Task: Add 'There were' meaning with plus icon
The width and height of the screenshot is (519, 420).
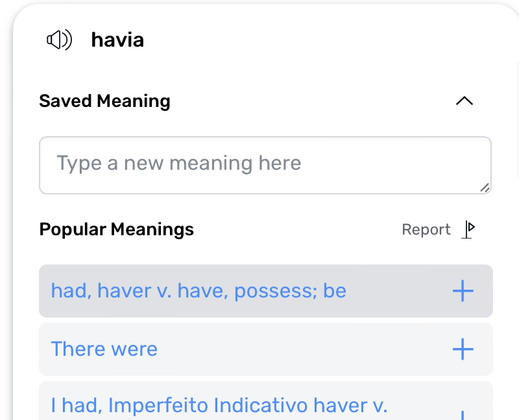Action: click(x=463, y=349)
